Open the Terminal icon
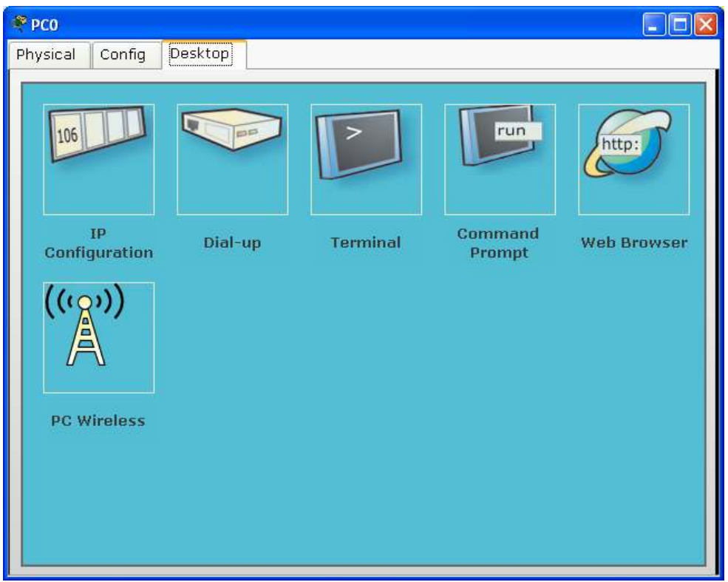 [x=366, y=159]
